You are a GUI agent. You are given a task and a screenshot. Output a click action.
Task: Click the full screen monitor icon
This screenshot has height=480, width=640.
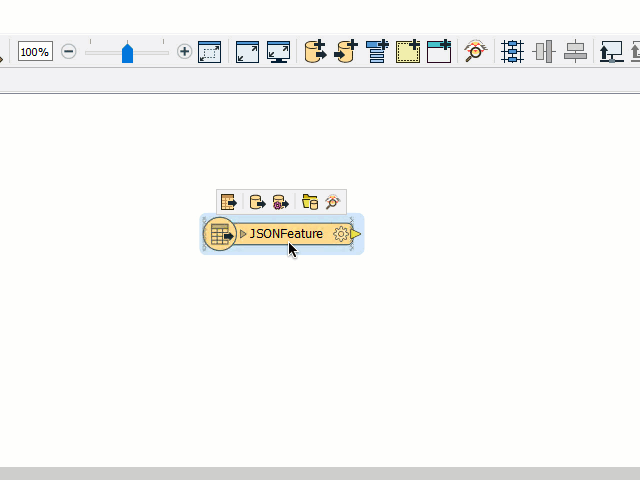click(x=278, y=52)
